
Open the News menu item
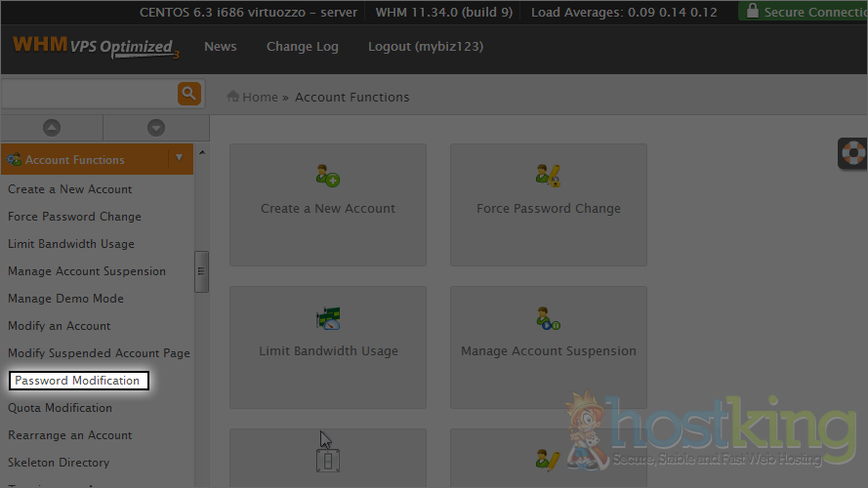coord(220,47)
